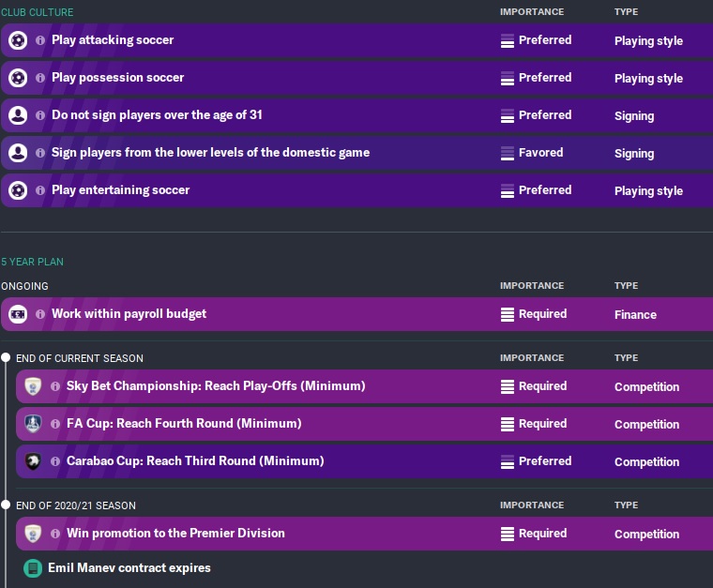Image resolution: width=713 pixels, height=588 pixels.
Task: Click person icon for Sign players from lower levels
Action: coord(18,153)
